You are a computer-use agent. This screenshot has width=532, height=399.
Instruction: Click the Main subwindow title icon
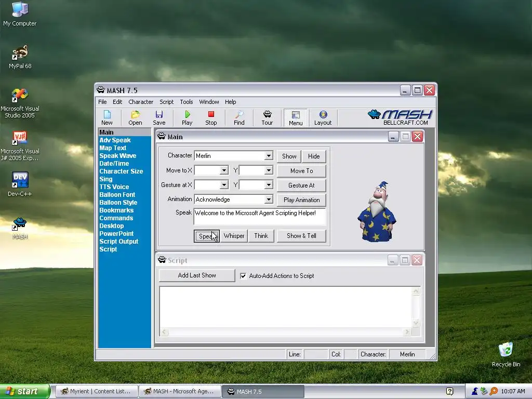point(162,137)
